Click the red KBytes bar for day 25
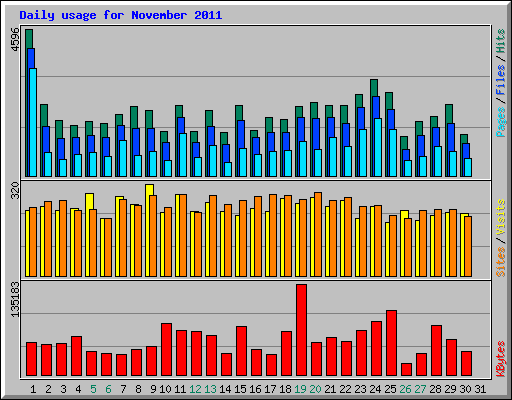The height and width of the screenshot is (400, 512). coord(391,343)
